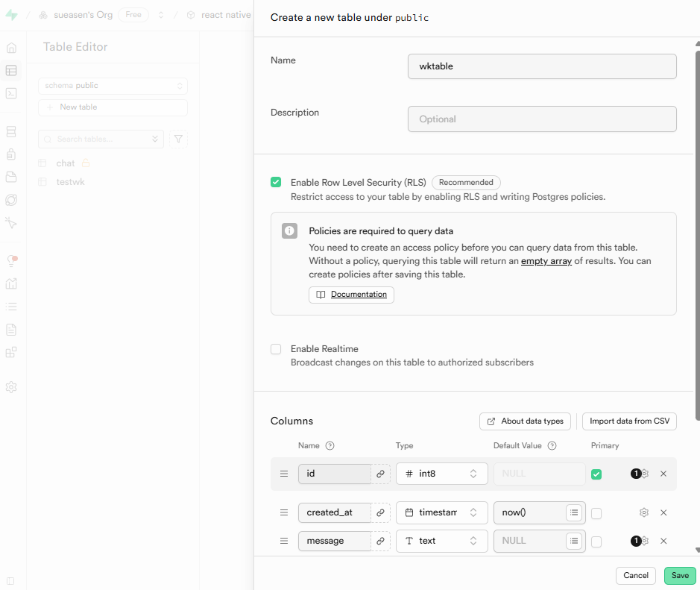Screen dimensions: 700x590
Task: Open the Home icon in sidebar
Action: [x=11, y=48]
